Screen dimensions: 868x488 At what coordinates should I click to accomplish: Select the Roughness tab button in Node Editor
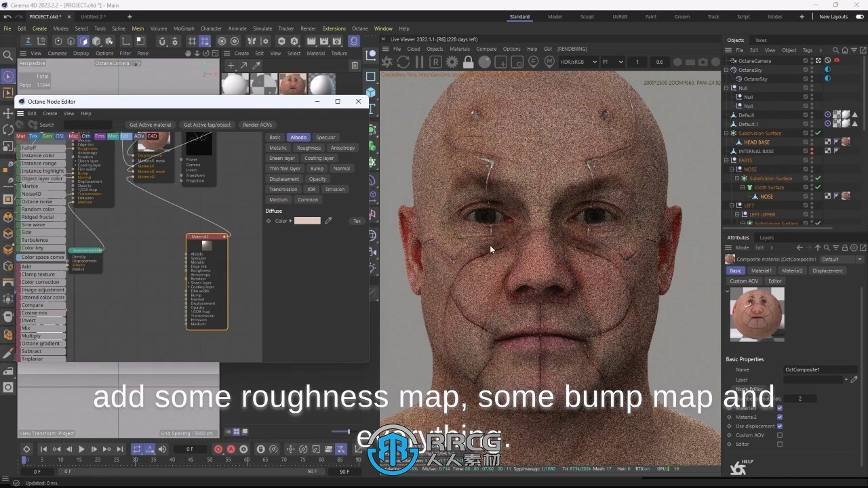point(309,148)
